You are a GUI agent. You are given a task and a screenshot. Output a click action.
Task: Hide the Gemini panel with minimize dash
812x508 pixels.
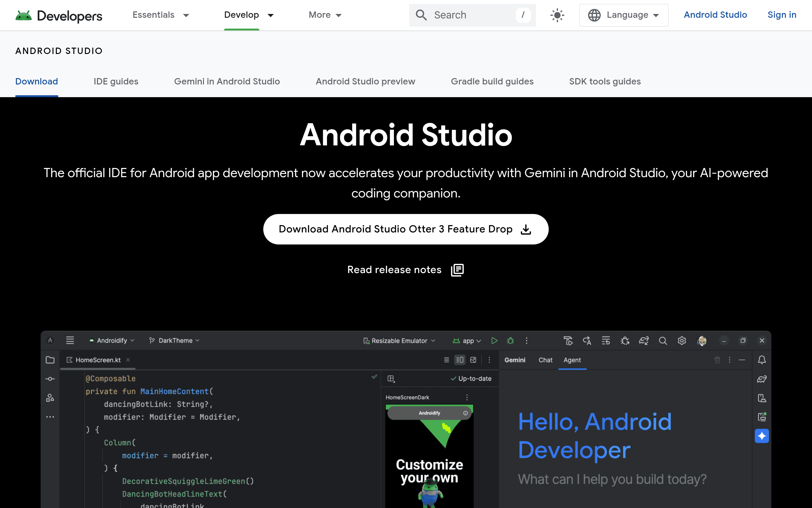point(742,360)
